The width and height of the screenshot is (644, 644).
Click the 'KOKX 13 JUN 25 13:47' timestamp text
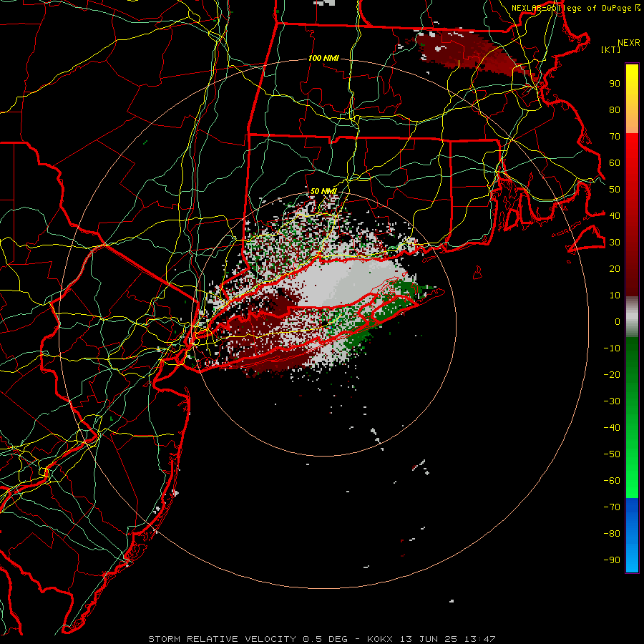pos(431,639)
